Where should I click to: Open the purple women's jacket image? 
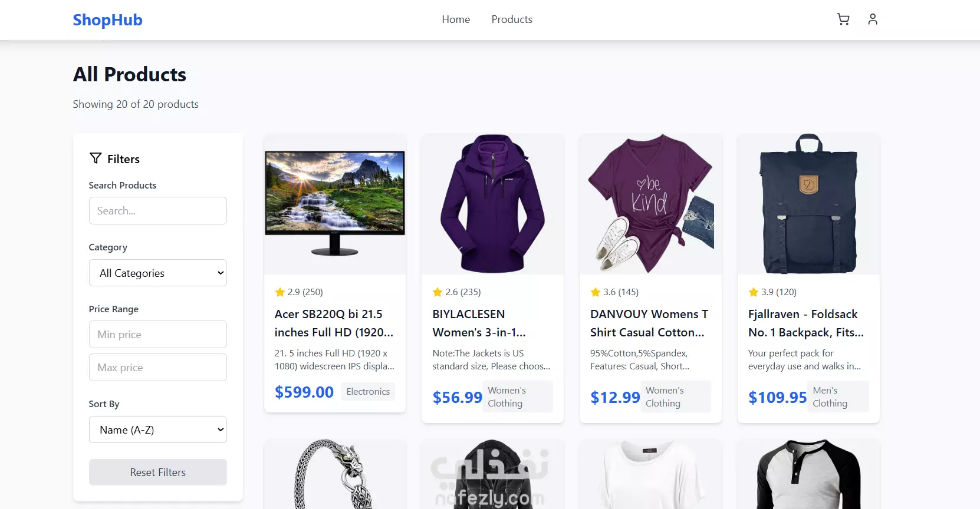(492, 204)
